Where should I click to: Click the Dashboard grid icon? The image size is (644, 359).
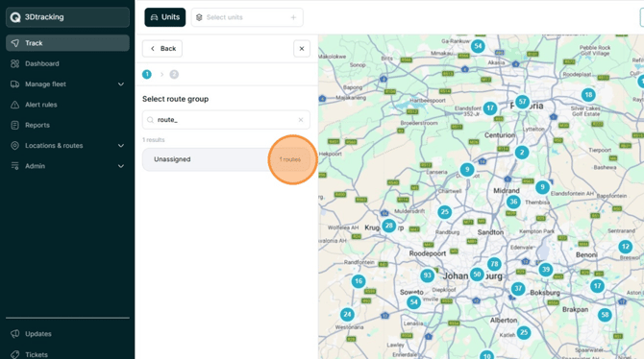point(14,63)
